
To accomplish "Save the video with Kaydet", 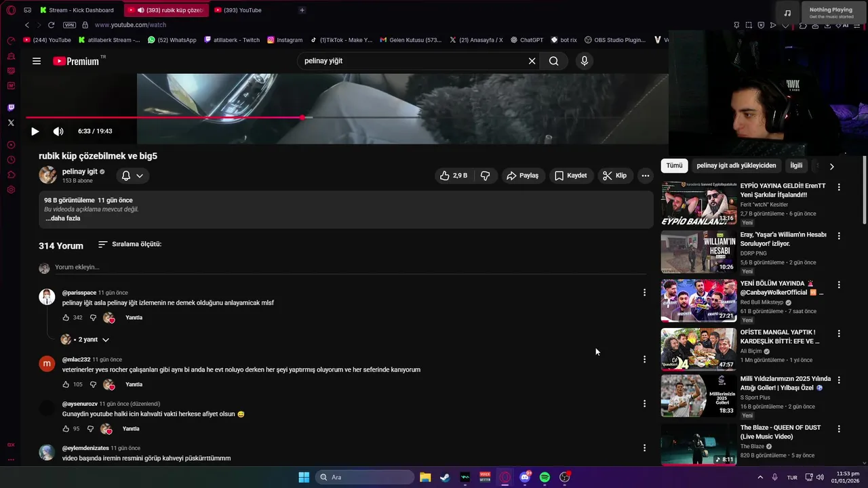I will point(570,176).
